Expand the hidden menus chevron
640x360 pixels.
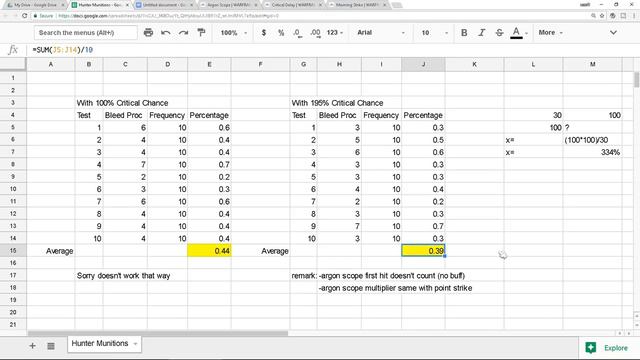(613, 33)
